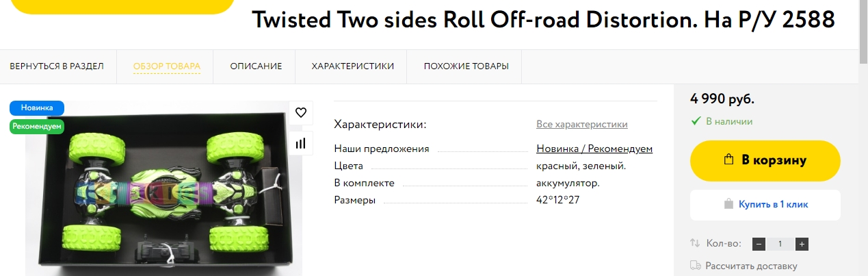This screenshot has height=276, width=868.
Task: Click the green in-stock checkmark icon
Action: click(696, 121)
